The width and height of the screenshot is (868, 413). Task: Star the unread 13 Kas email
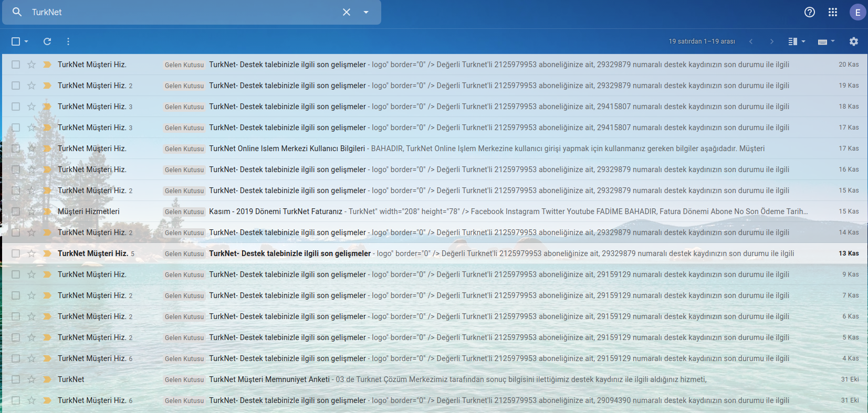tap(32, 253)
